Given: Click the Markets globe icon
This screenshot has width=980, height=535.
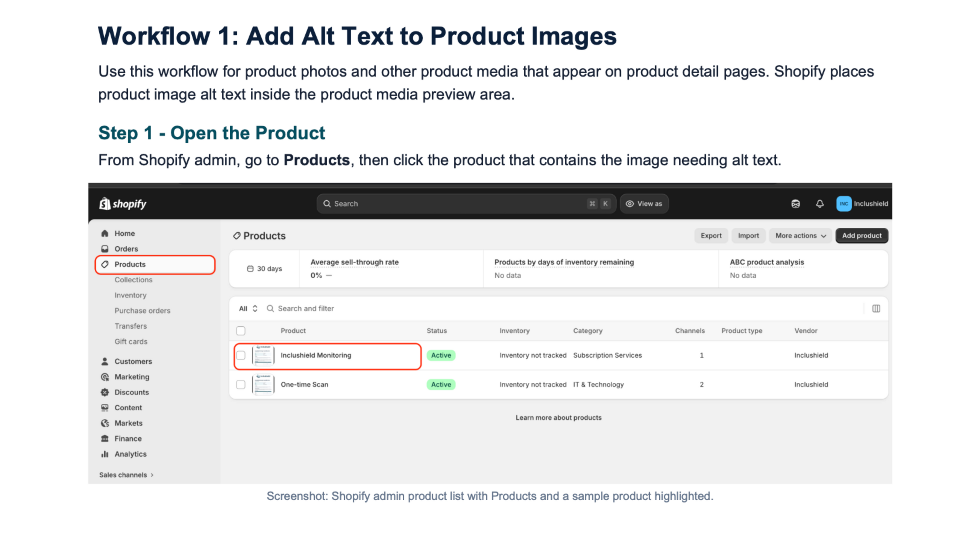Looking at the screenshot, I should click(105, 423).
